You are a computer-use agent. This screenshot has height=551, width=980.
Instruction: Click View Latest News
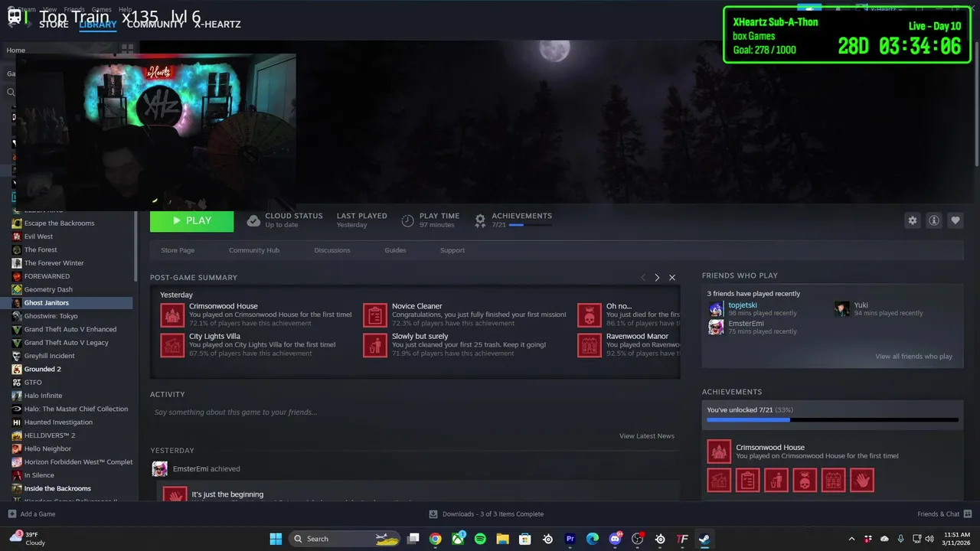647,436
